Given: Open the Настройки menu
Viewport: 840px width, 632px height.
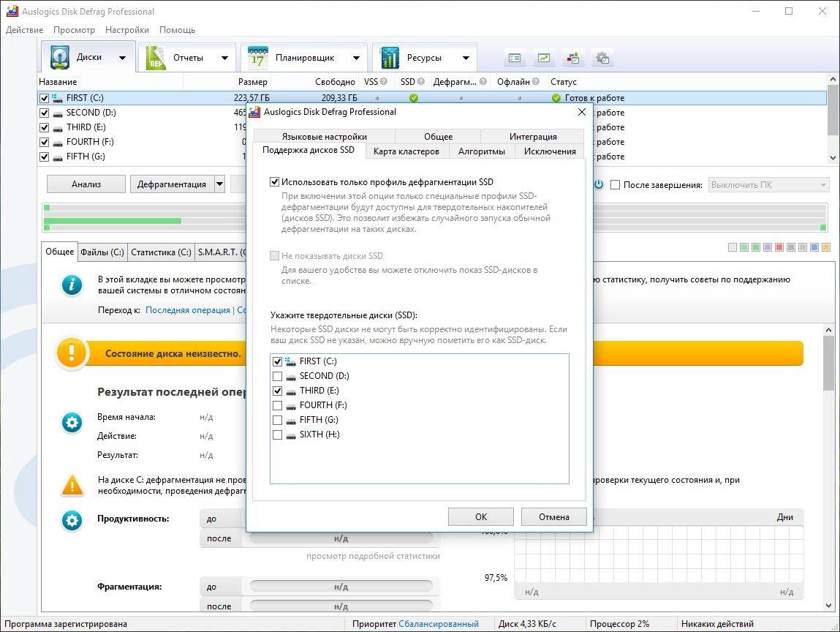Looking at the screenshot, I should tap(127, 29).
